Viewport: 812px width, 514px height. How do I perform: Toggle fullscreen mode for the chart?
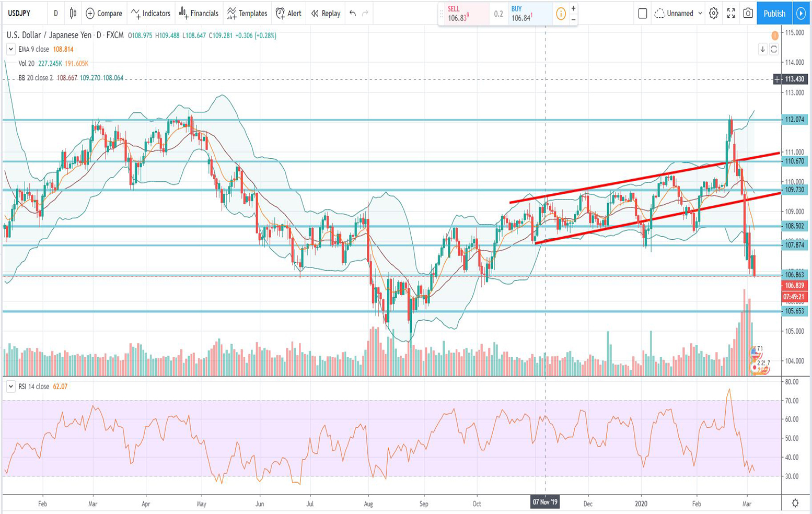pyautogui.click(x=730, y=14)
